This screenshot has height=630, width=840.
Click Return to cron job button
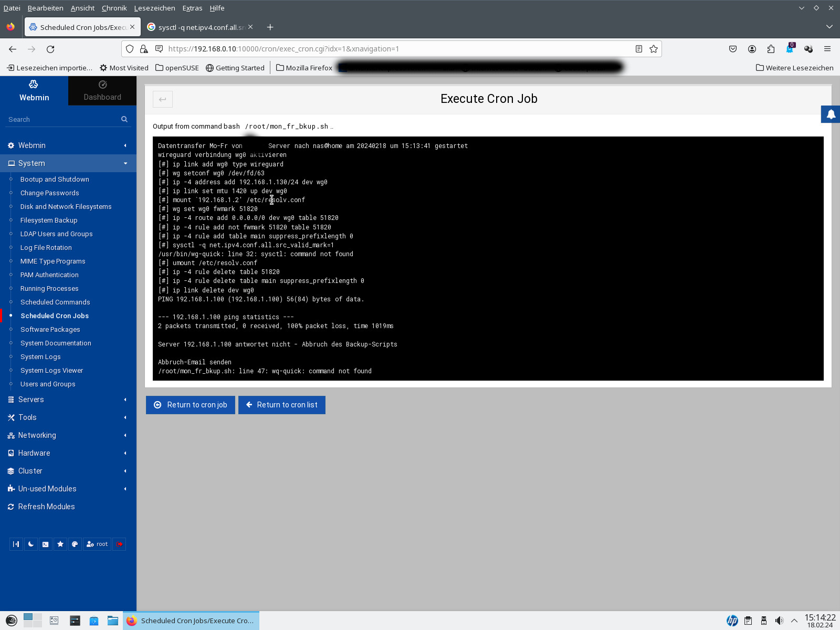(x=191, y=405)
